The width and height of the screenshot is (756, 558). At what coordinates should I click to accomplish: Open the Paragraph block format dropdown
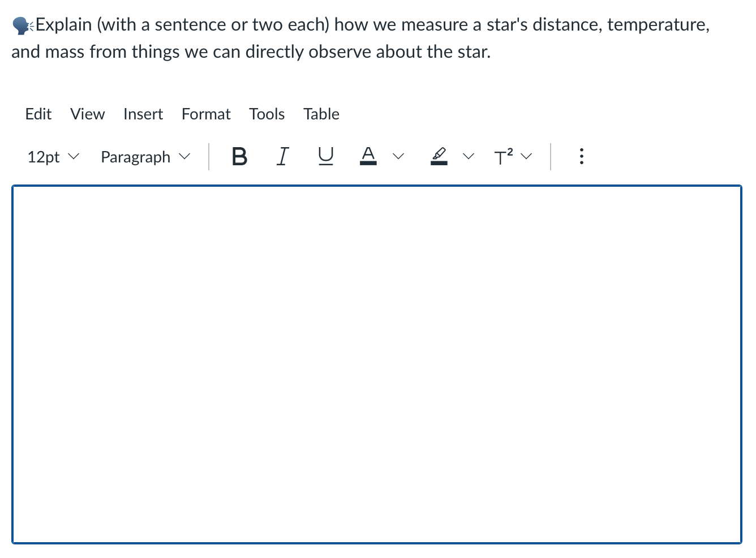pyautogui.click(x=145, y=157)
